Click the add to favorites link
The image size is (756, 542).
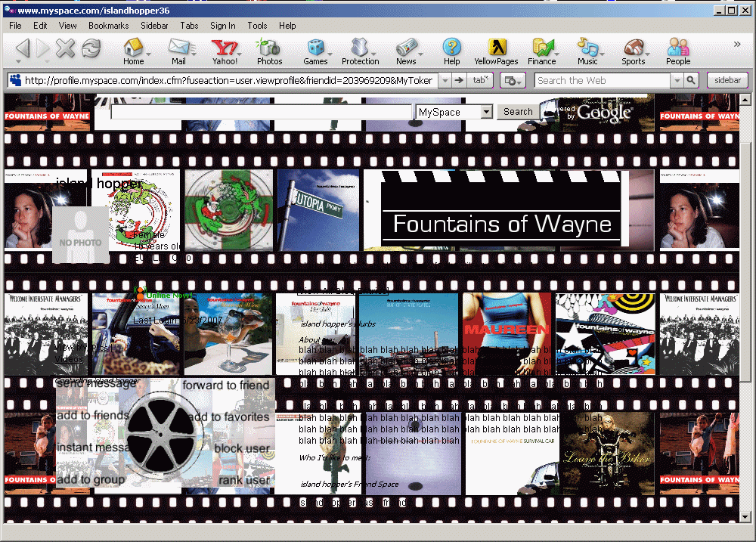(228, 417)
